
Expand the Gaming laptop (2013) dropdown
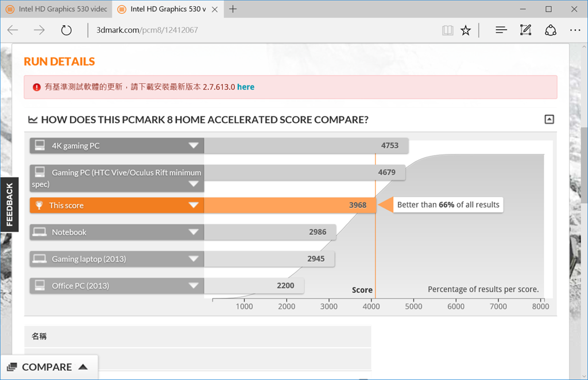click(194, 258)
